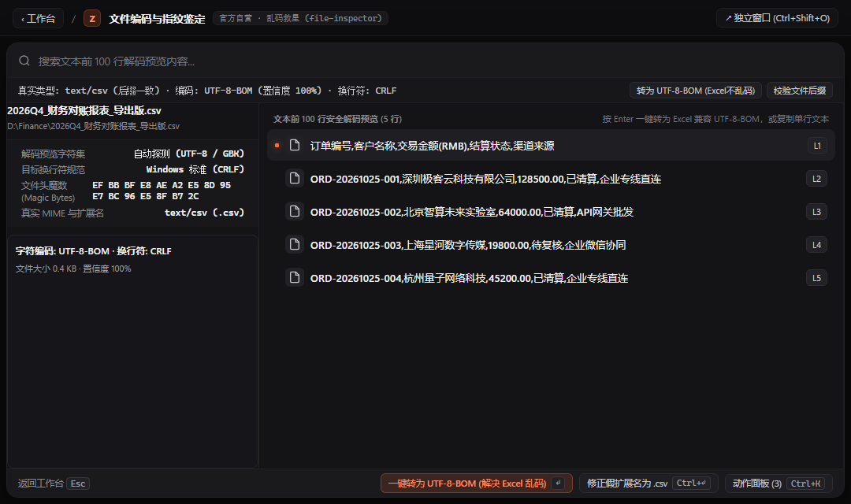Click the file icon on row ORD-20261025-003
This screenshot has height=504, width=851.
tap(295, 244)
